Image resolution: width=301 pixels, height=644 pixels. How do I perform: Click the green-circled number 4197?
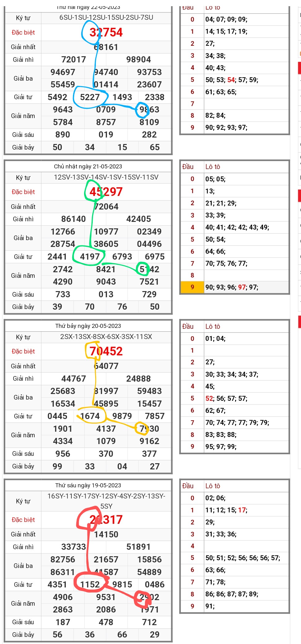click(90, 257)
